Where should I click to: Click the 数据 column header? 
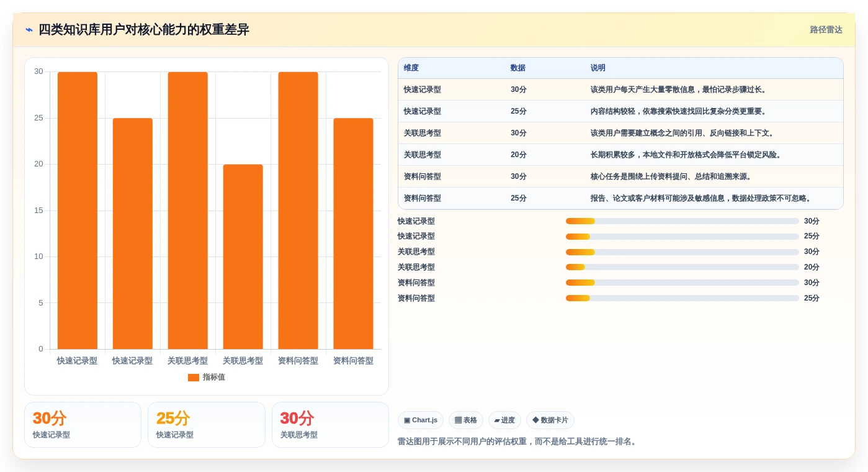click(x=518, y=68)
